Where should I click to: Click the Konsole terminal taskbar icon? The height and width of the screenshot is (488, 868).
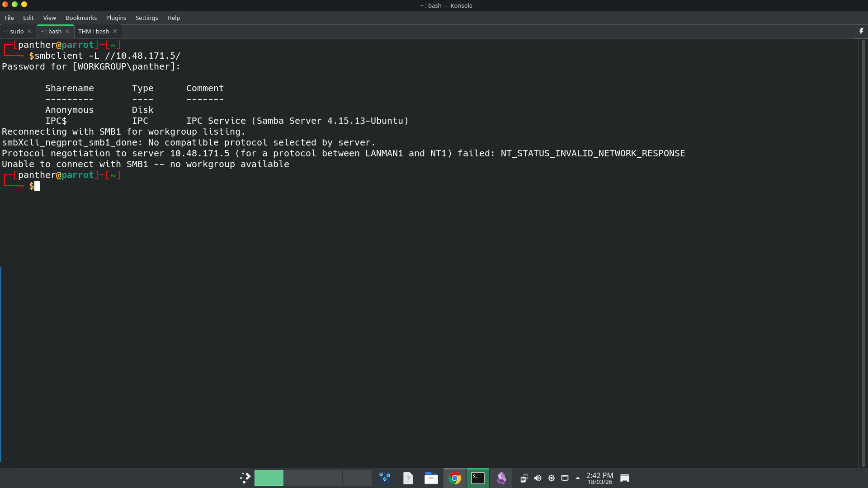[x=477, y=478]
